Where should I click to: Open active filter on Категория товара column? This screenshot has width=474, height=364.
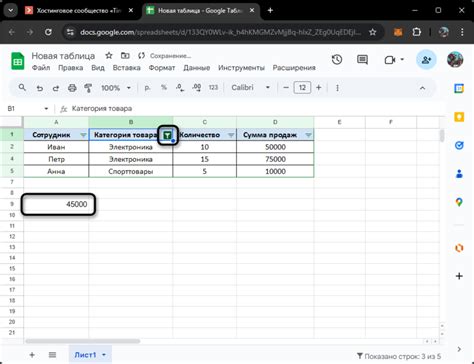[x=168, y=135]
